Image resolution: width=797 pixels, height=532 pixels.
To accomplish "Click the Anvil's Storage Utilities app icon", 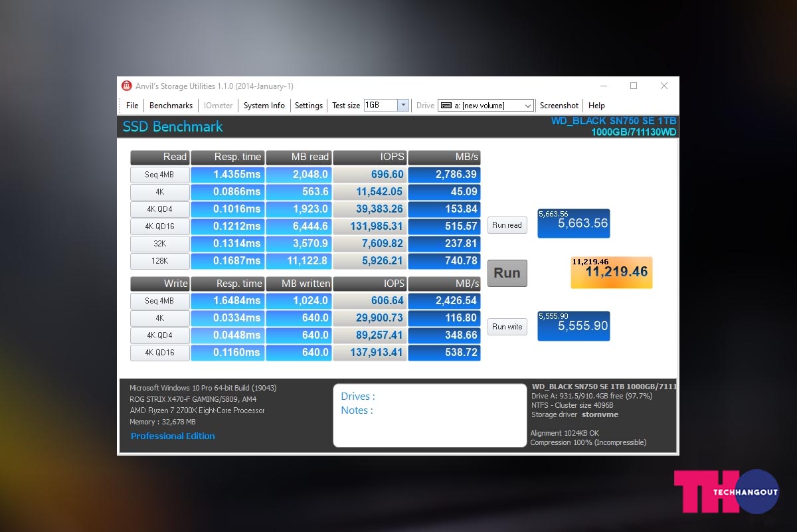I will (x=126, y=86).
